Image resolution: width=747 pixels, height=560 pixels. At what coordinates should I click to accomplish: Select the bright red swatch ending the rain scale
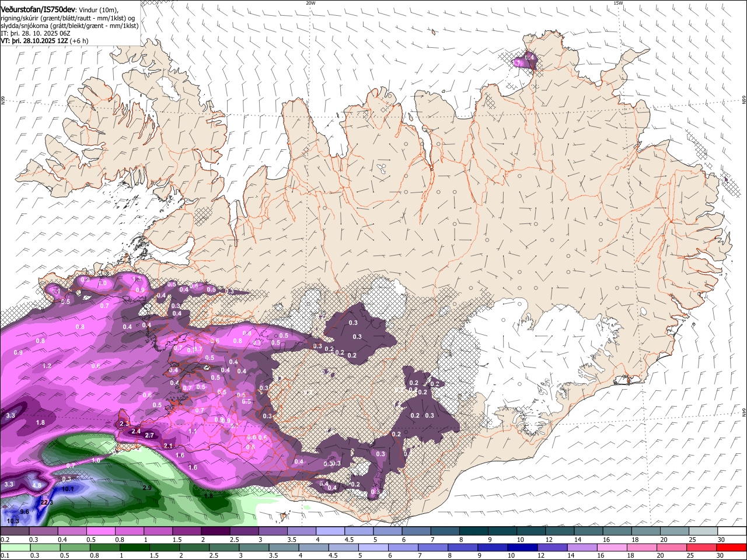[731, 547]
